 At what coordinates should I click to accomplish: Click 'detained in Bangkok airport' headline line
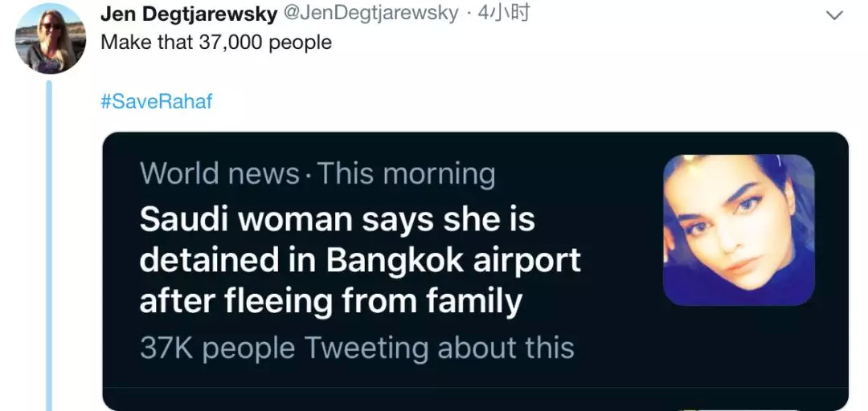[x=359, y=261]
